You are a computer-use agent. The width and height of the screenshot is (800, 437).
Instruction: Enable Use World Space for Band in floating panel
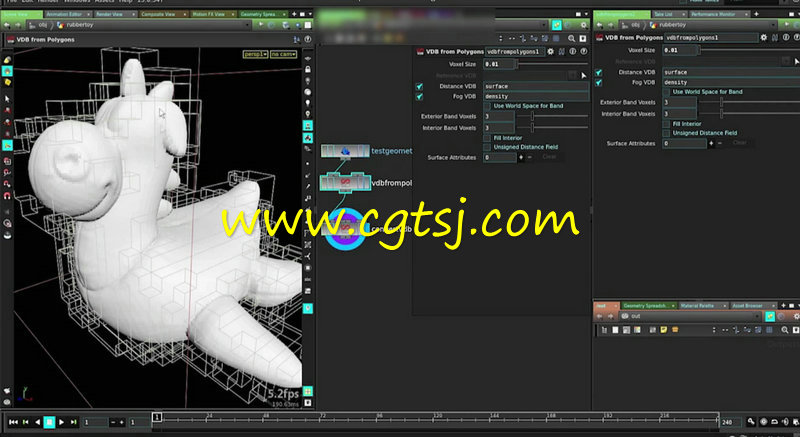[487, 106]
